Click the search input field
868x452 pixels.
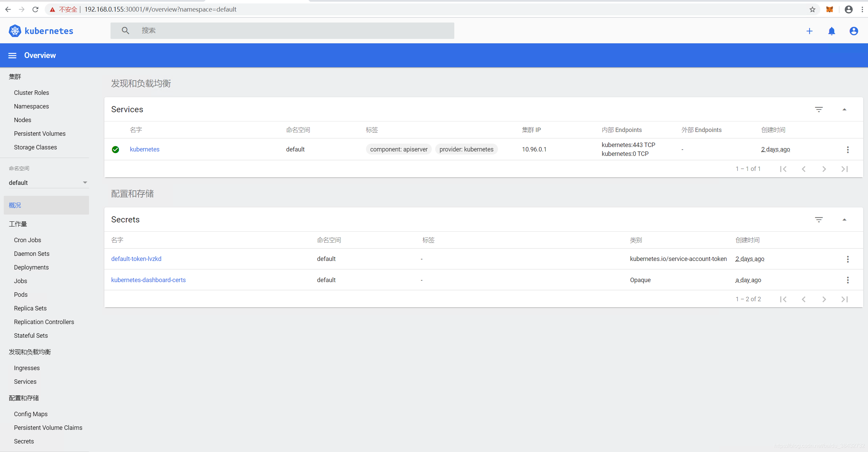(293, 31)
